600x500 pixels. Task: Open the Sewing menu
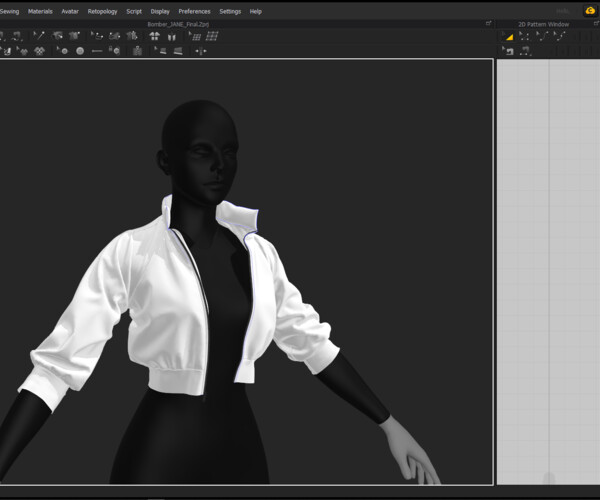(x=9, y=11)
